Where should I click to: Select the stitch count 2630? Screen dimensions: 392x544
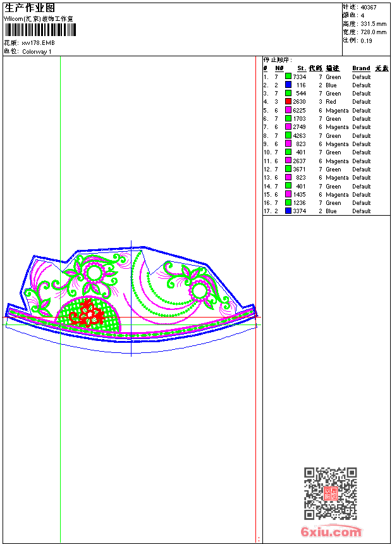click(300, 102)
